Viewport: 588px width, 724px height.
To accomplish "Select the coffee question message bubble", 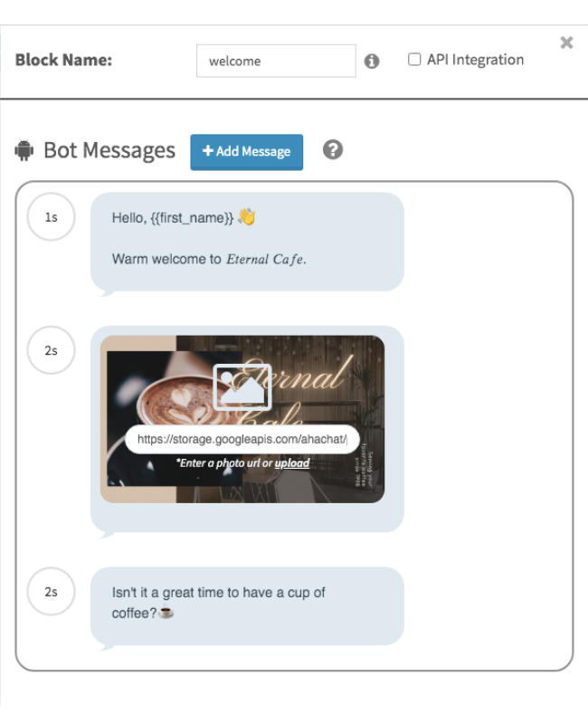I will [247, 605].
